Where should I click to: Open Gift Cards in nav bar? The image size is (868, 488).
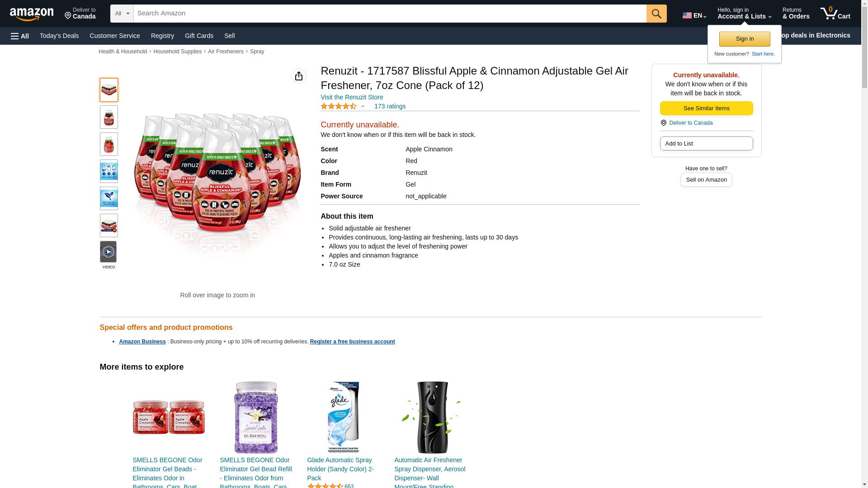point(199,36)
